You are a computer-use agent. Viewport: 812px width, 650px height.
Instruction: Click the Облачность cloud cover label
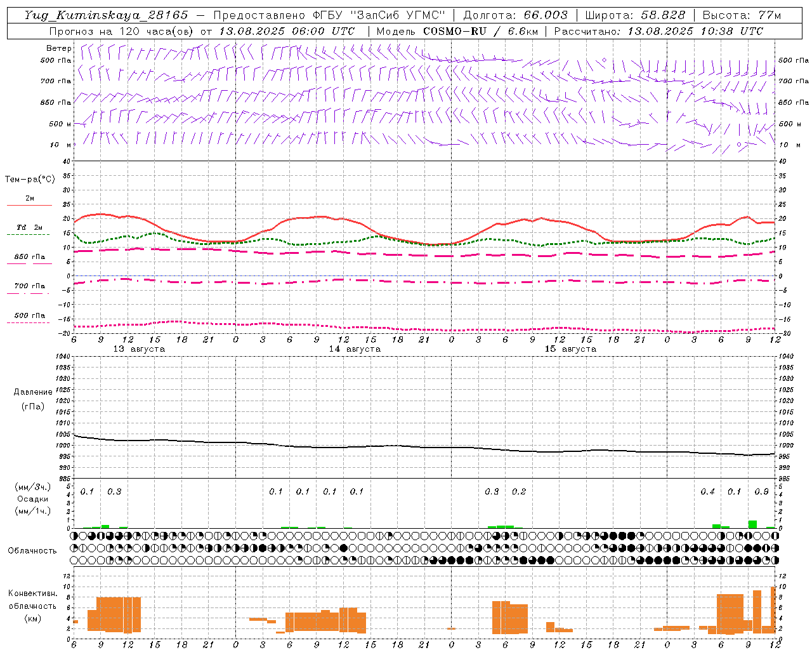[32, 551]
